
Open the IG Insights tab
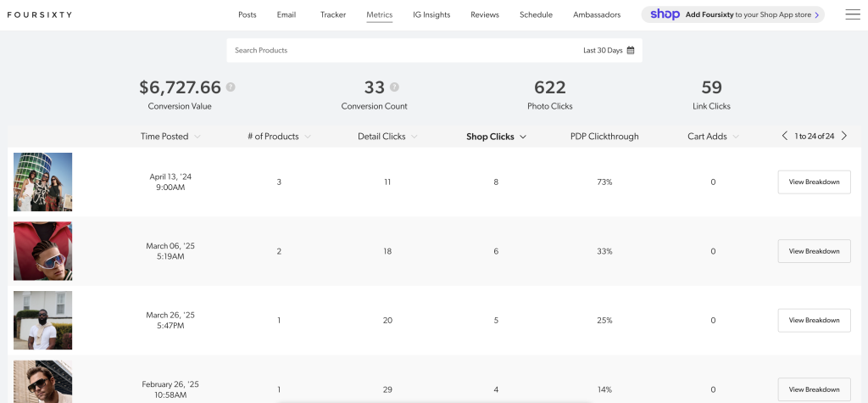click(x=431, y=15)
